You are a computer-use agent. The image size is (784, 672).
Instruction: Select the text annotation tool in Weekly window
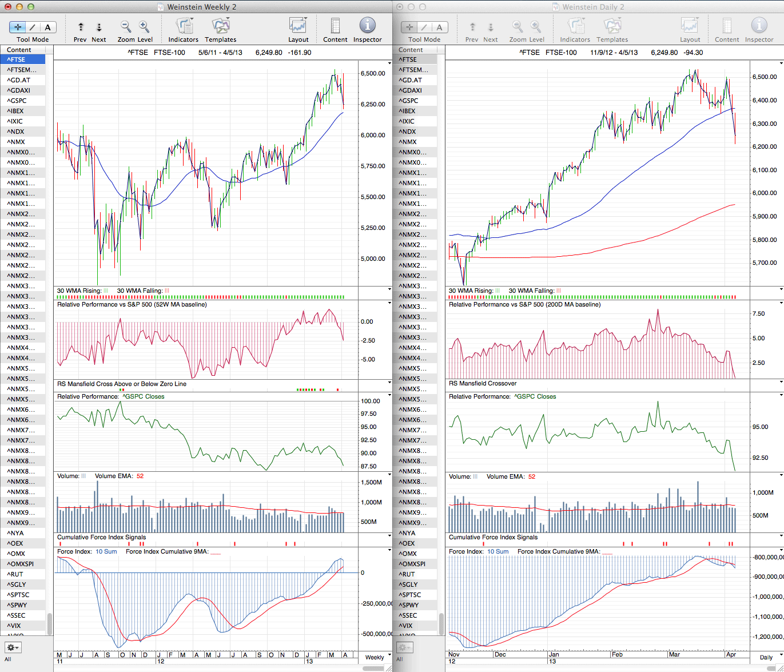47,27
